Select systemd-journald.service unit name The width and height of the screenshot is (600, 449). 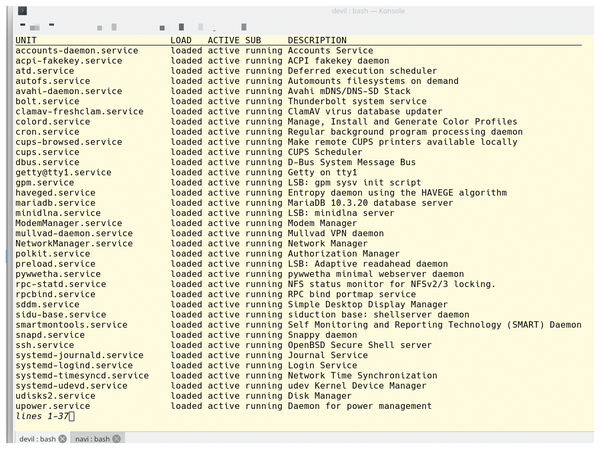tap(79, 355)
